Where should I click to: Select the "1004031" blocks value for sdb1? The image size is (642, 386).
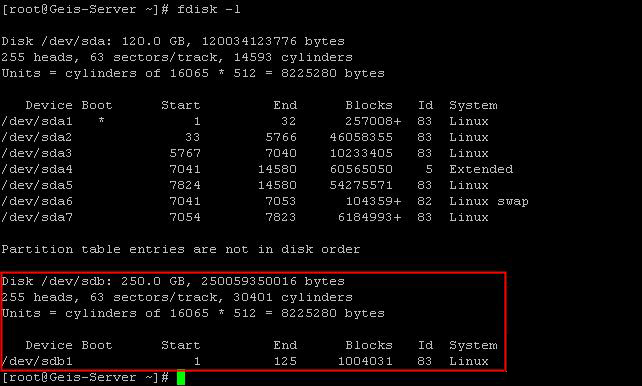(x=365, y=361)
